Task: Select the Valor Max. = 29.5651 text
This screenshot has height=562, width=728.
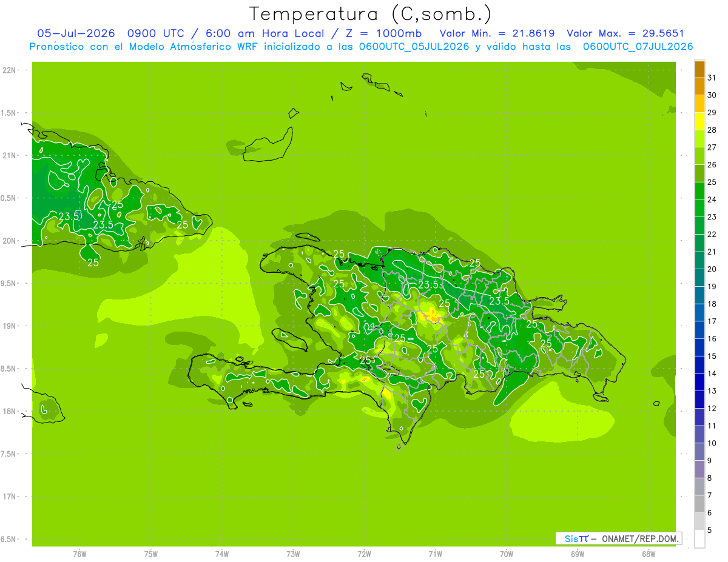Action: [625, 33]
